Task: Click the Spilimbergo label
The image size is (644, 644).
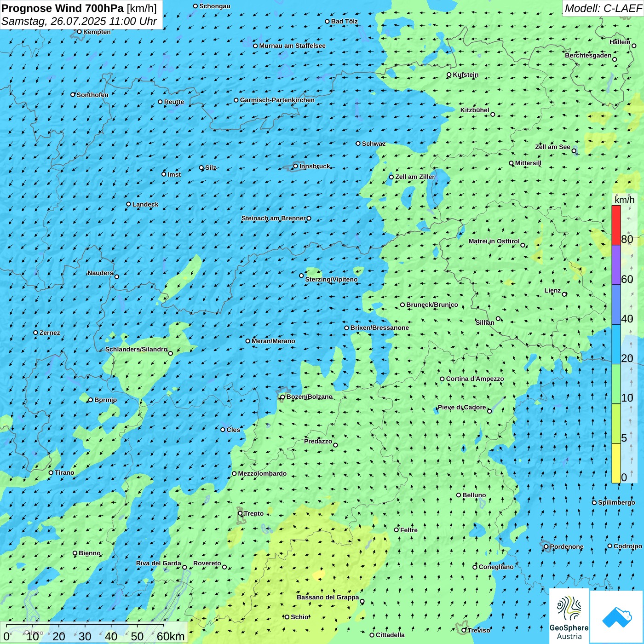Action: pos(616,502)
